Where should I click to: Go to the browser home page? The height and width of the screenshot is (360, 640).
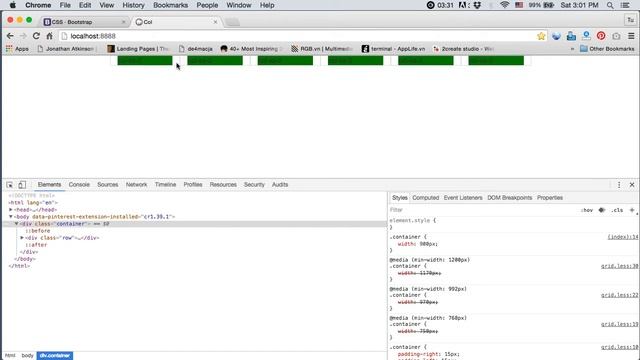(x=49, y=36)
